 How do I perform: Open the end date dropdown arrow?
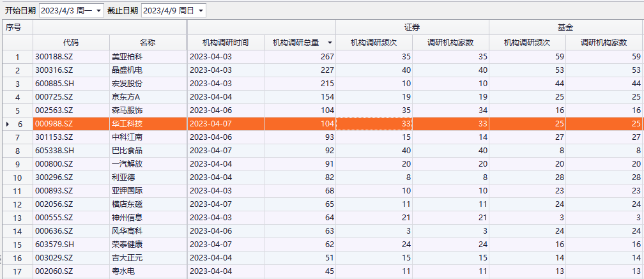(x=201, y=11)
